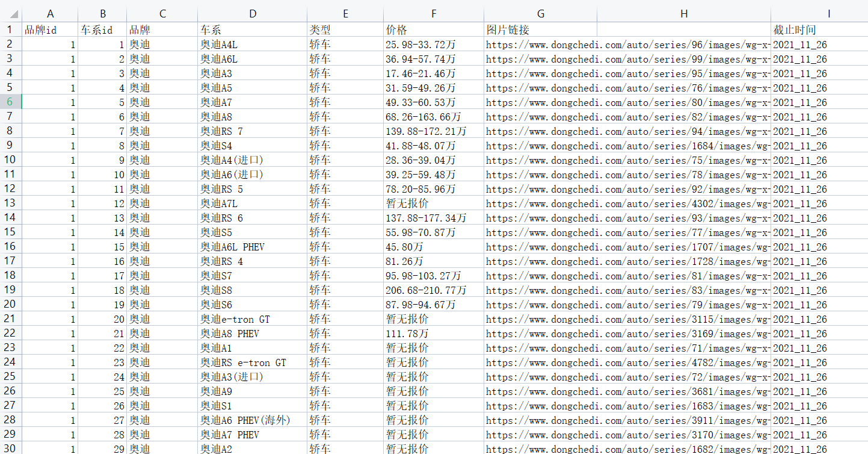Select cell 奥迪A4(进口)

(x=253, y=160)
